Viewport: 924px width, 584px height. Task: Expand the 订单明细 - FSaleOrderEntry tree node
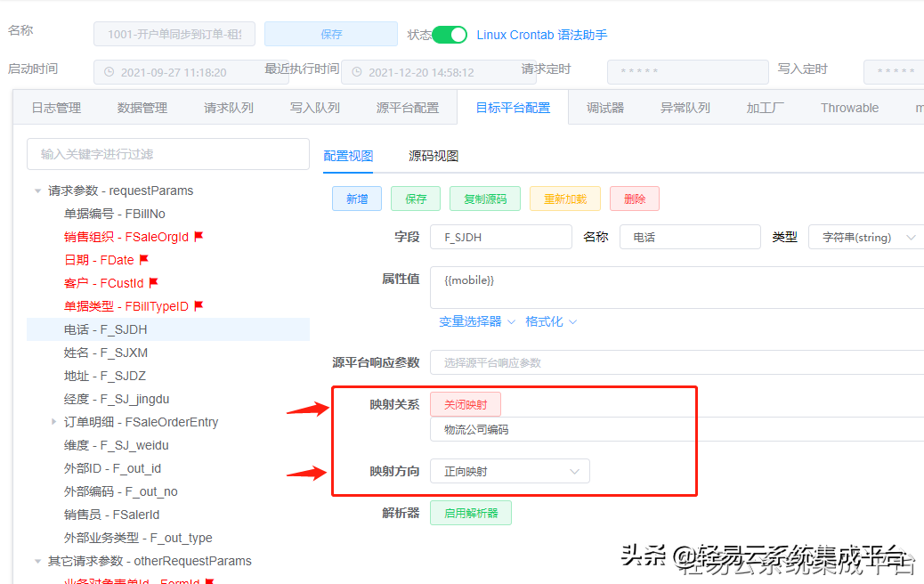tap(55, 422)
